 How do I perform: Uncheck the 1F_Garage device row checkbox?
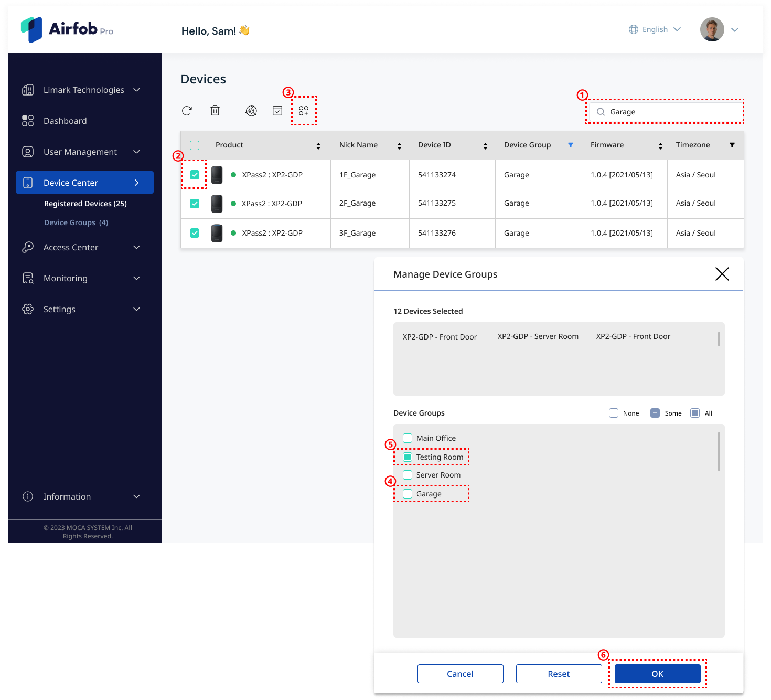point(195,175)
